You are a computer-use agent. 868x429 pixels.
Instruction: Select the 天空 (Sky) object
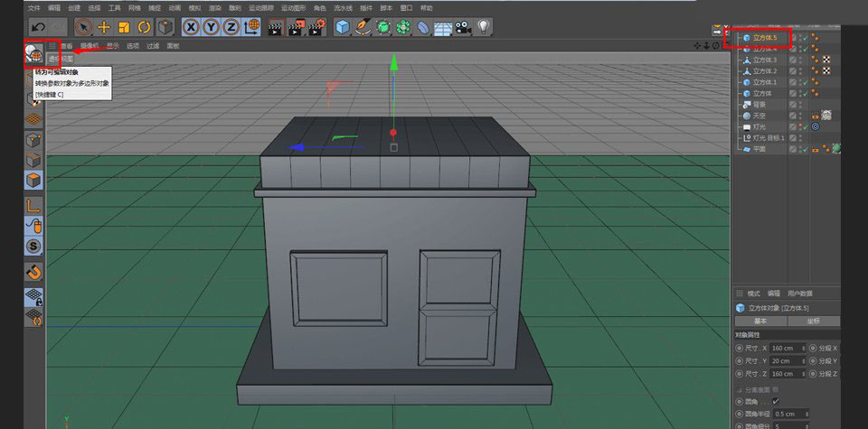click(761, 116)
